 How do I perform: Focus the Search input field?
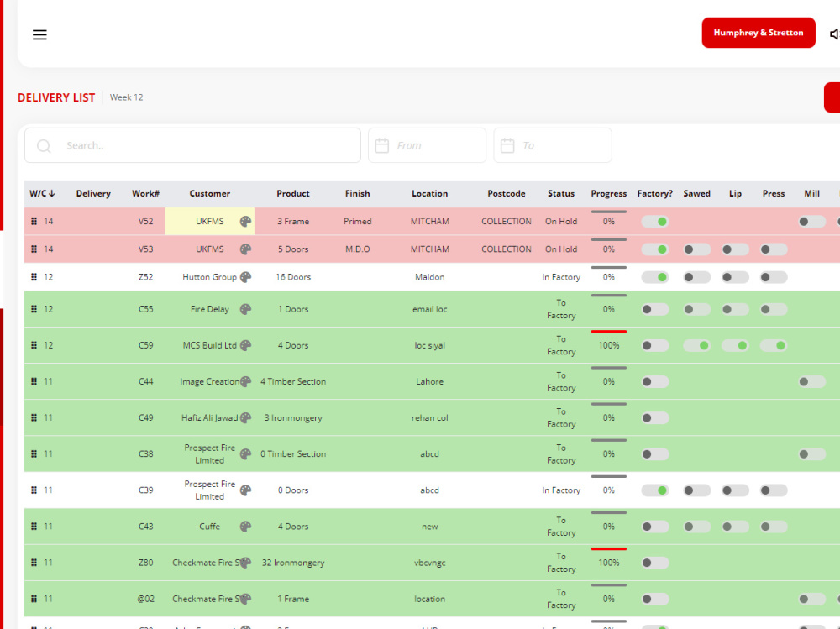click(193, 145)
